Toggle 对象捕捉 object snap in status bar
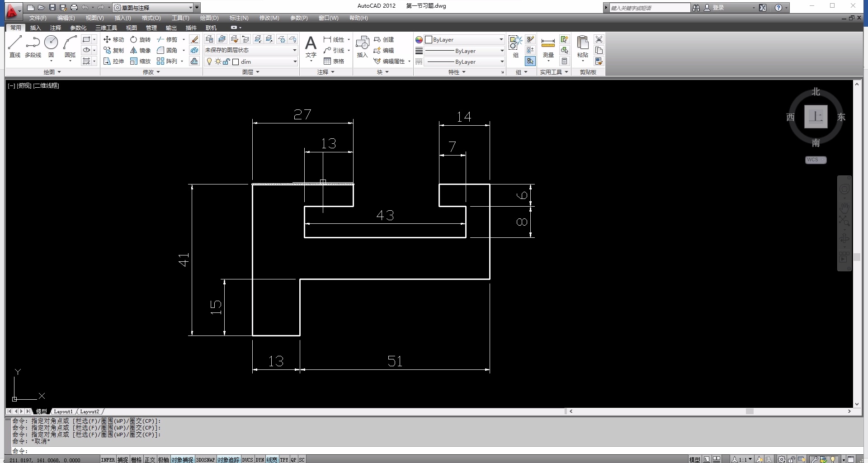 182,459
